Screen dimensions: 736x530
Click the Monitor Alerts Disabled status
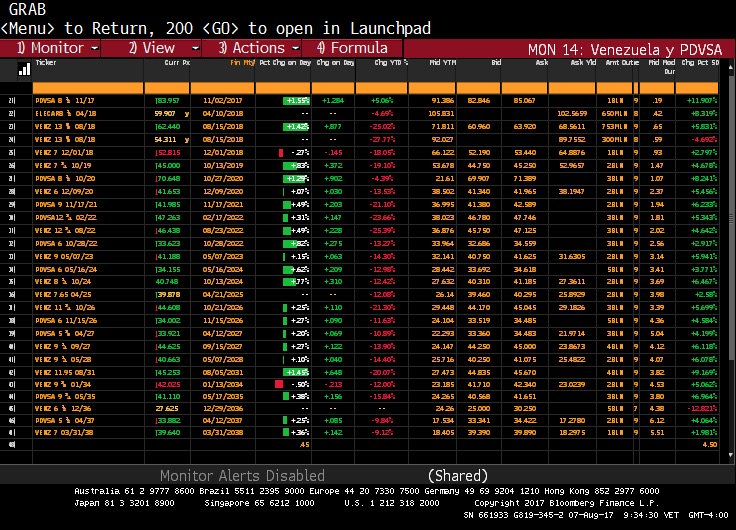(242, 476)
